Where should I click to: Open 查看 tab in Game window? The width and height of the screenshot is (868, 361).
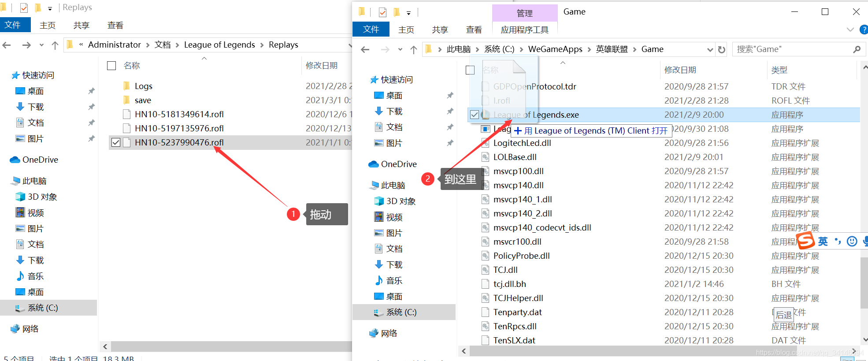(474, 30)
